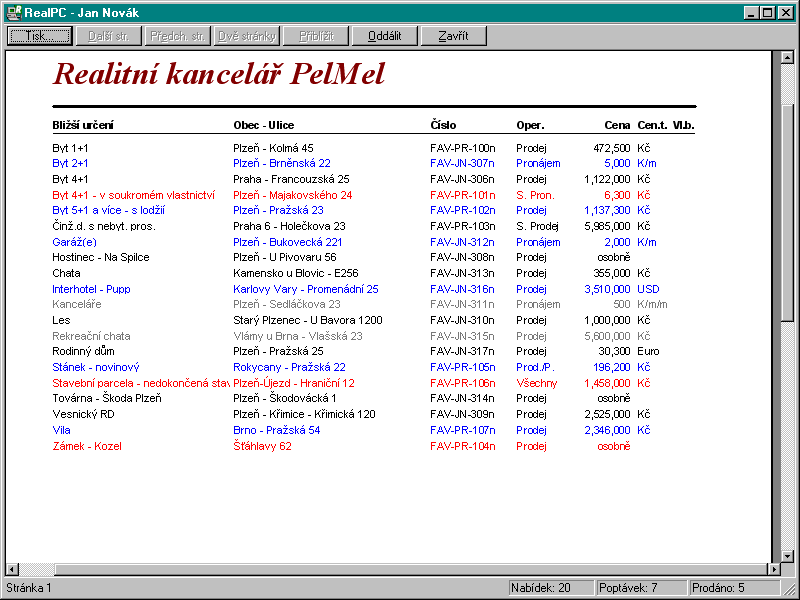The height and width of the screenshot is (600, 800).
Task: Click listing number FAV-PR-106n
Action: [x=462, y=383]
